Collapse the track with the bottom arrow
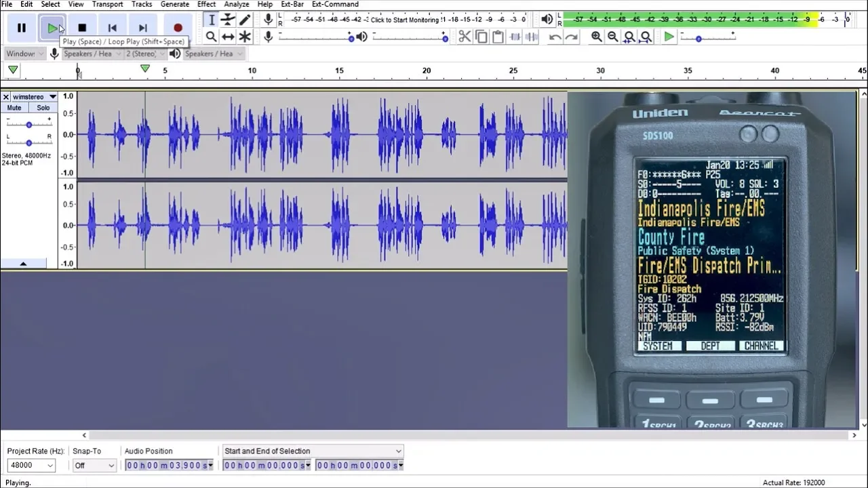The height and width of the screenshot is (488, 868). point(23,264)
